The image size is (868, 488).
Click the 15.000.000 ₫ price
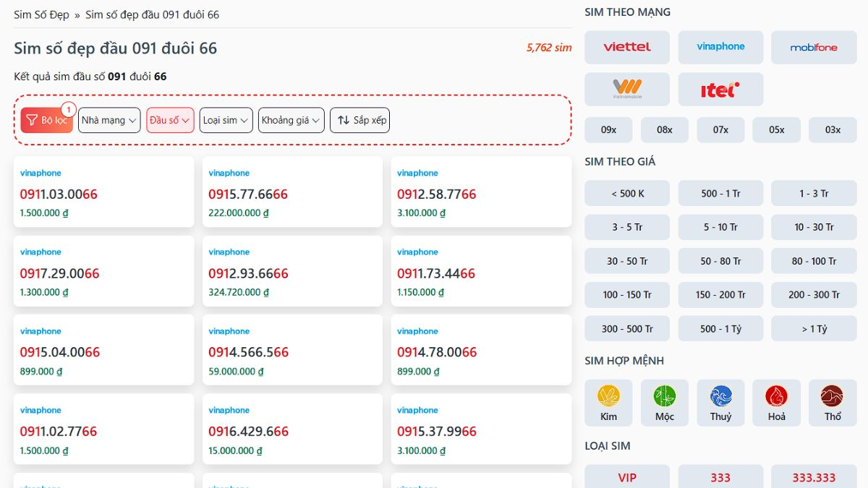click(236, 450)
